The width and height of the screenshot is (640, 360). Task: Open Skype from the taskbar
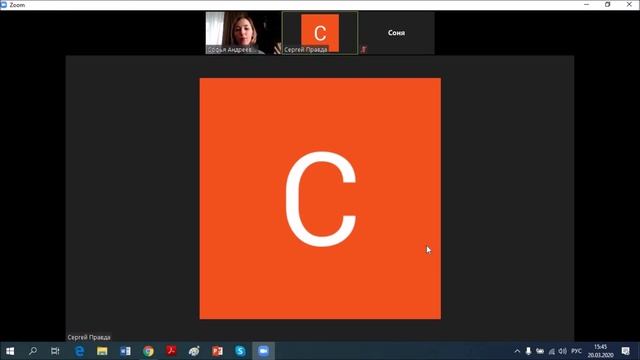pos(240,351)
